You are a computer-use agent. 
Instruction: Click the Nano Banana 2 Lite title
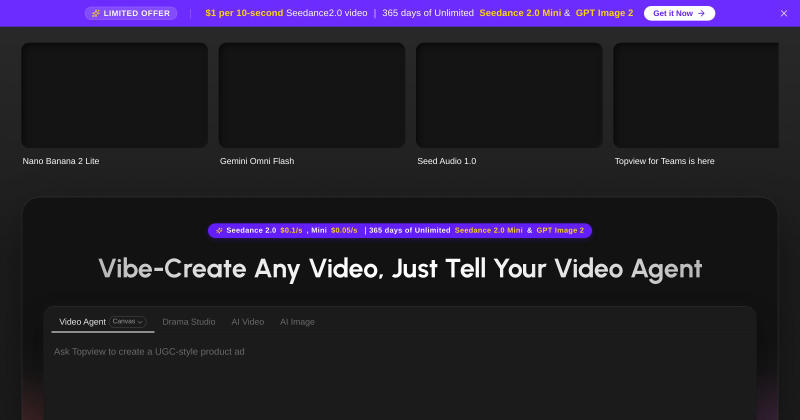point(61,161)
